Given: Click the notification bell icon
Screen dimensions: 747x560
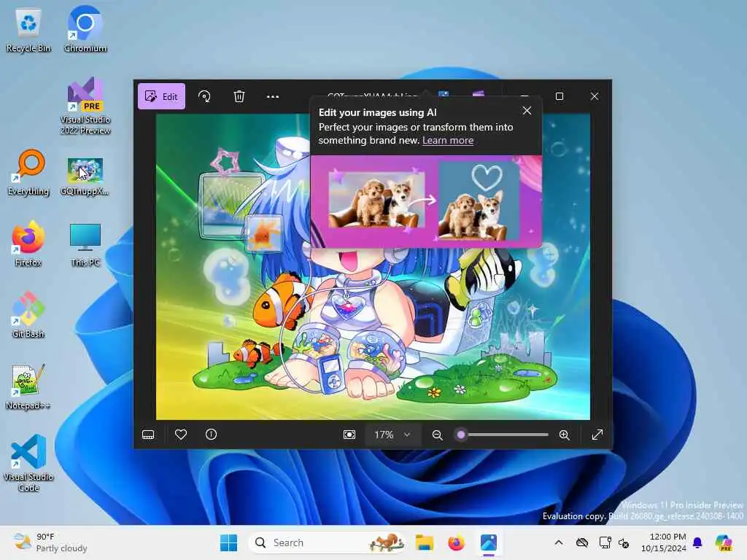Looking at the screenshot, I should point(697,542).
